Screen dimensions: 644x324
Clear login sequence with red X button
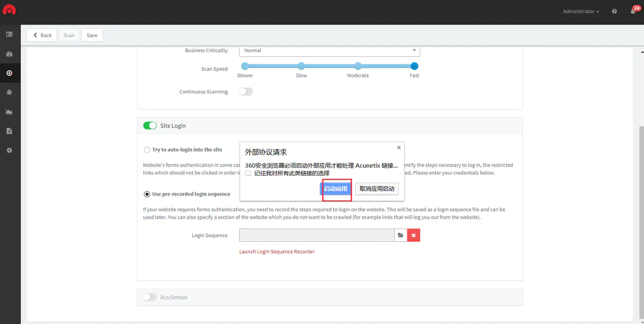414,235
